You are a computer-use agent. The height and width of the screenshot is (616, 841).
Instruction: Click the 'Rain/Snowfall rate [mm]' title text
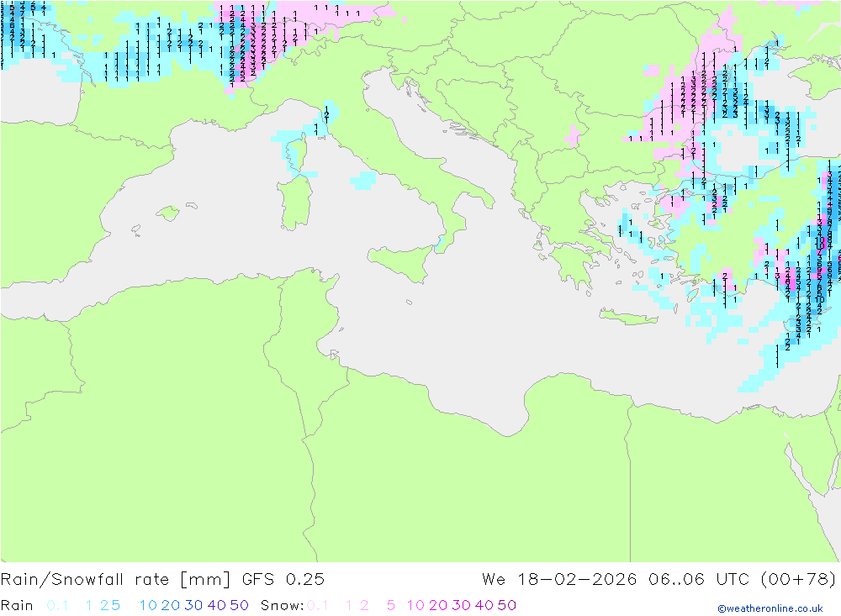pyautogui.click(x=115, y=580)
